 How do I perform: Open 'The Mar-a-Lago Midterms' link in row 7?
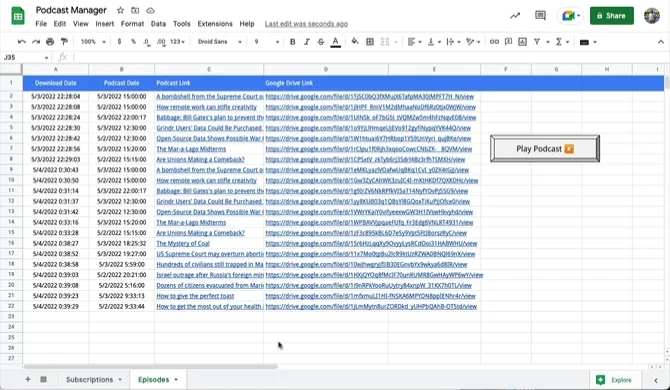point(191,149)
